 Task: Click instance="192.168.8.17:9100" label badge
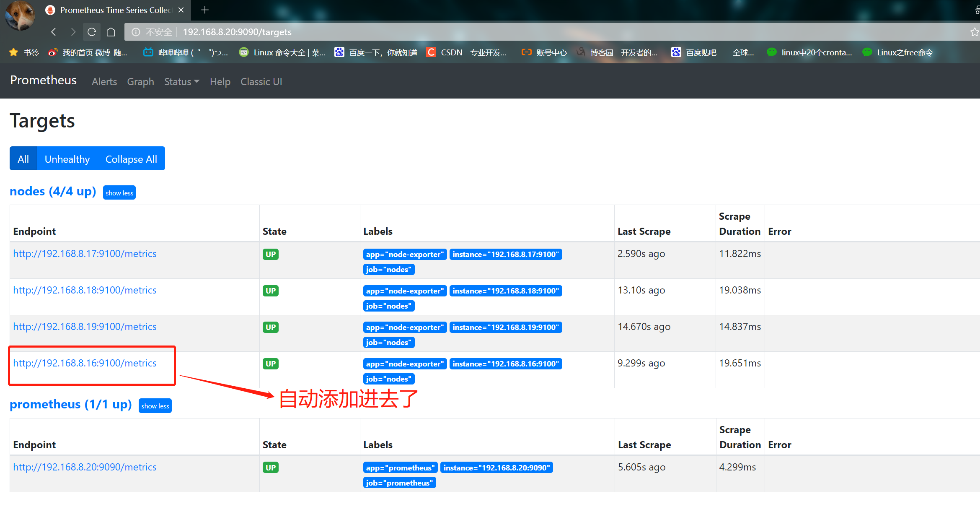pyautogui.click(x=506, y=255)
